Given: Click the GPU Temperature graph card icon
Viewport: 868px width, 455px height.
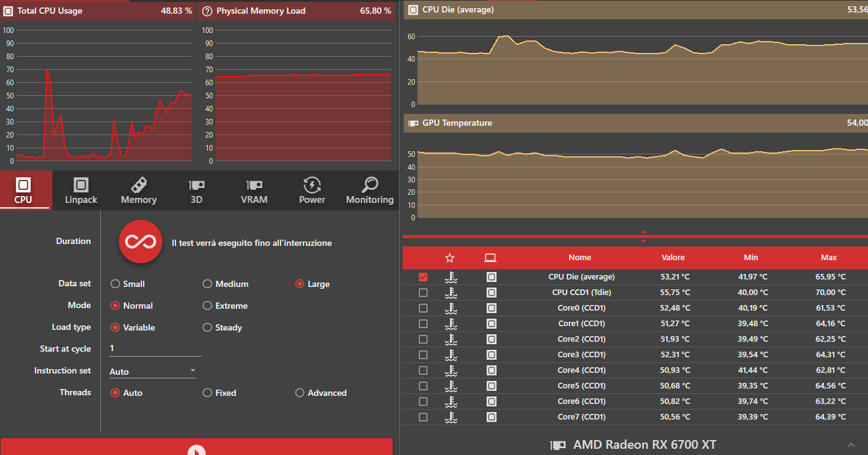Looking at the screenshot, I should [x=413, y=123].
